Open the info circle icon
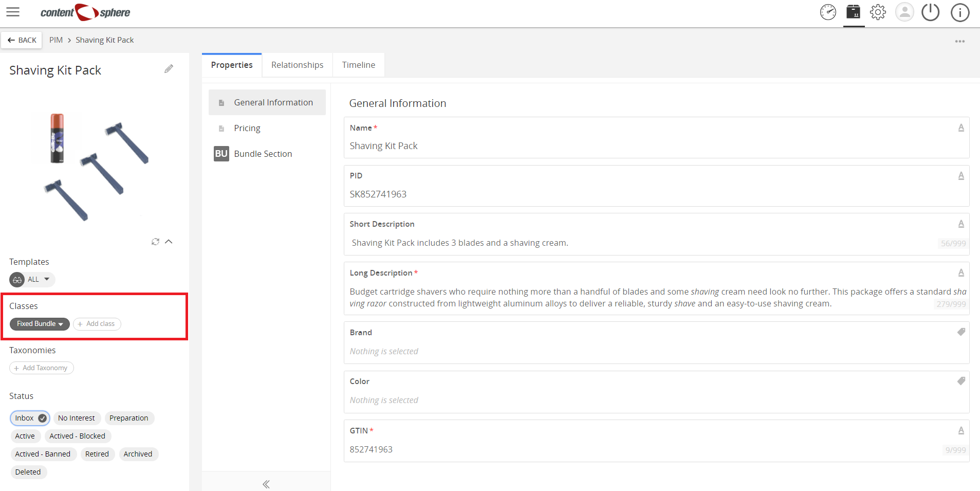This screenshot has height=491, width=980. click(960, 12)
